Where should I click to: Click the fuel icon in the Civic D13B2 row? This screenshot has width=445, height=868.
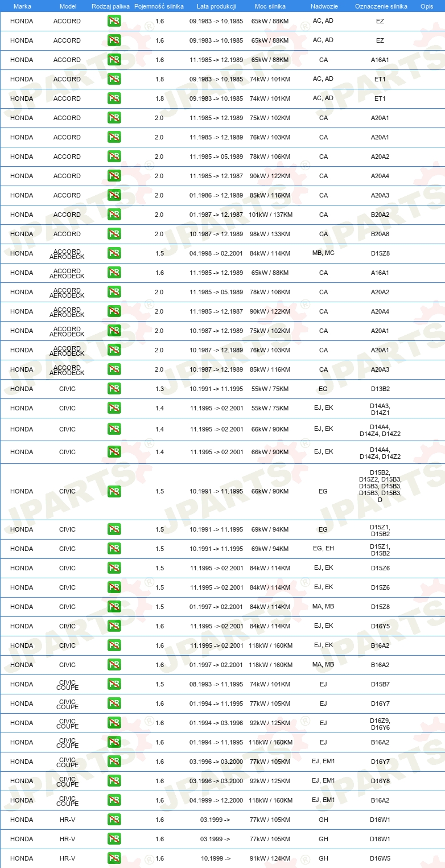pyautogui.click(x=114, y=389)
